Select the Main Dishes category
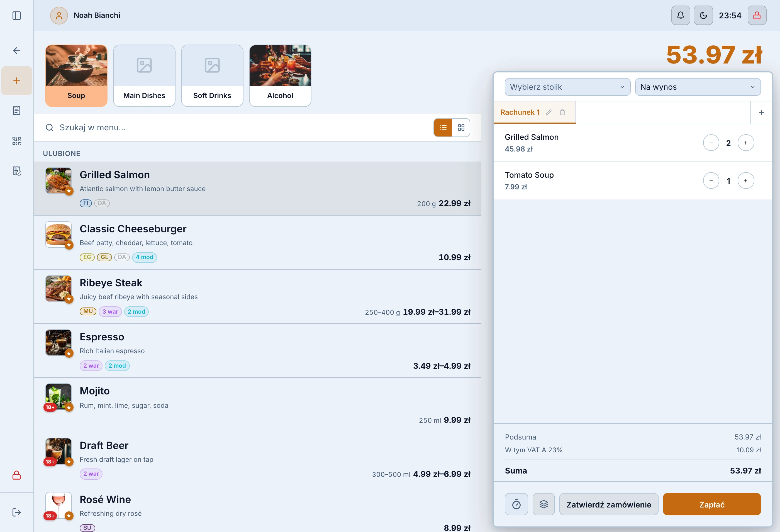Viewport: 780px width, 532px height. click(144, 76)
